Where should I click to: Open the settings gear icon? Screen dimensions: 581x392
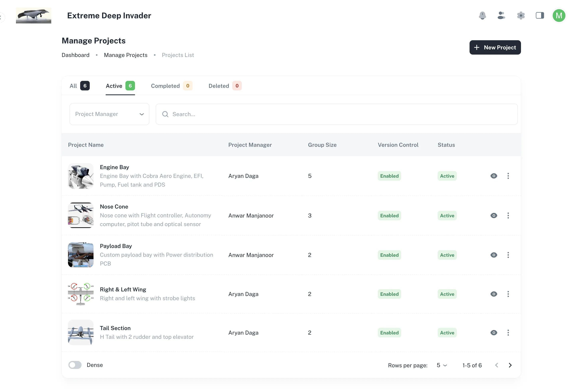click(x=521, y=16)
